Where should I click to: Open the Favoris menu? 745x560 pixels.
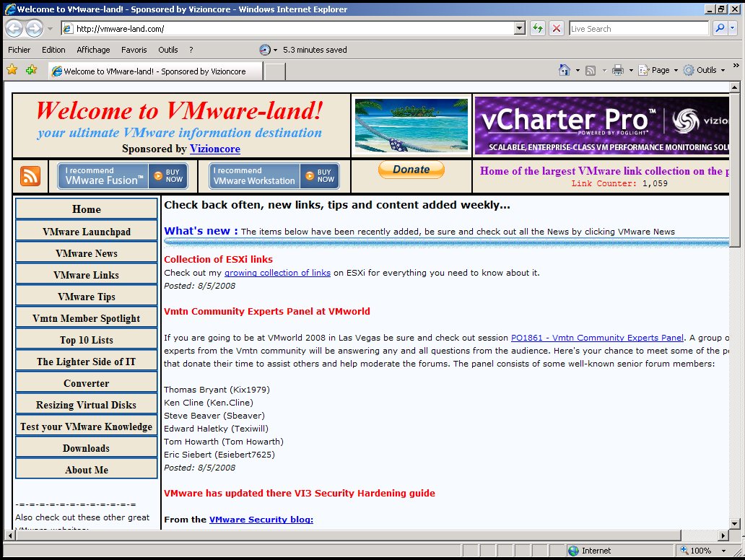click(x=134, y=50)
